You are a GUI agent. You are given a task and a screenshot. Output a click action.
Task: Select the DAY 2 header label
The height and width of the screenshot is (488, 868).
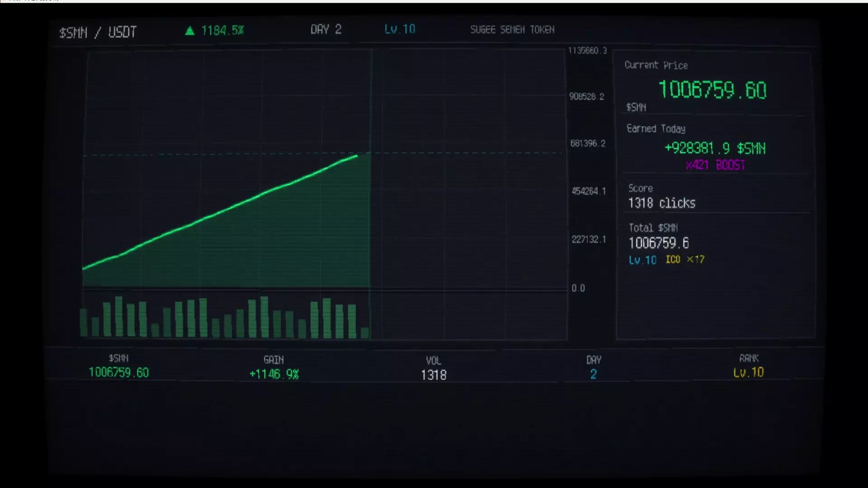[325, 29]
